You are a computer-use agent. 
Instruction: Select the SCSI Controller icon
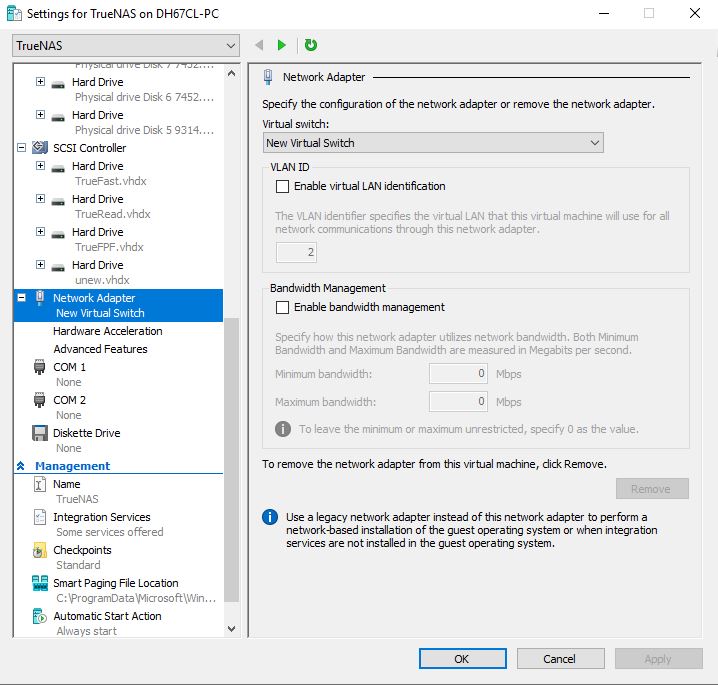tap(40, 148)
